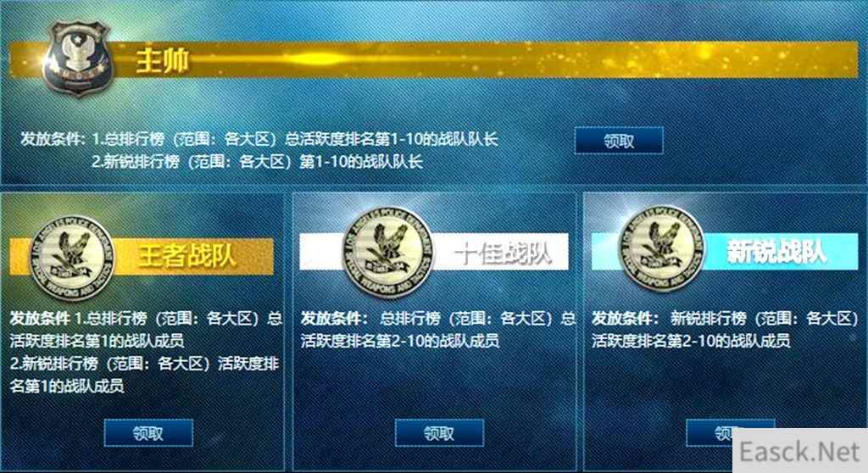Claim the 王者战队 reward with 领取
This screenshot has width=868, height=473.
pyautogui.click(x=148, y=432)
